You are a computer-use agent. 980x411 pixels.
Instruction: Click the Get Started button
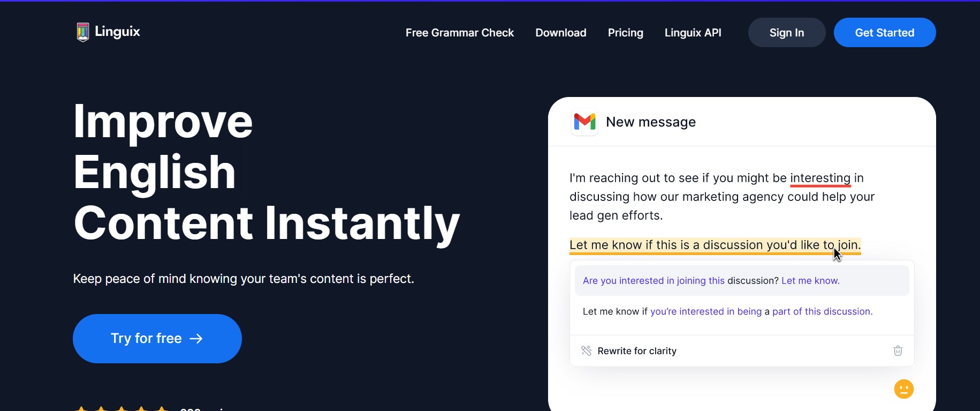[x=884, y=33]
